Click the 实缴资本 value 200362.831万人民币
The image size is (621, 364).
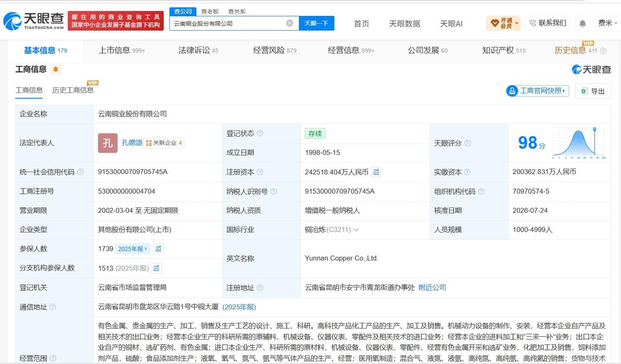point(544,172)
